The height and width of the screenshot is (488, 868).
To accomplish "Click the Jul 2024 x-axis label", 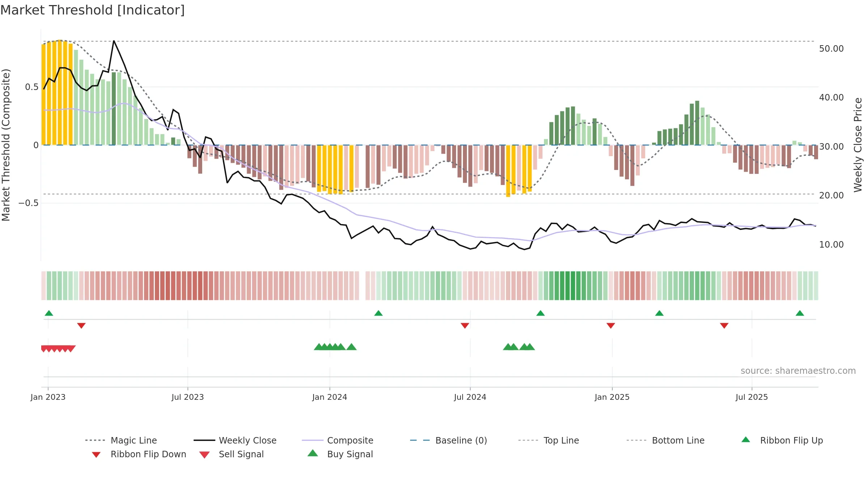I will point(470,397).
